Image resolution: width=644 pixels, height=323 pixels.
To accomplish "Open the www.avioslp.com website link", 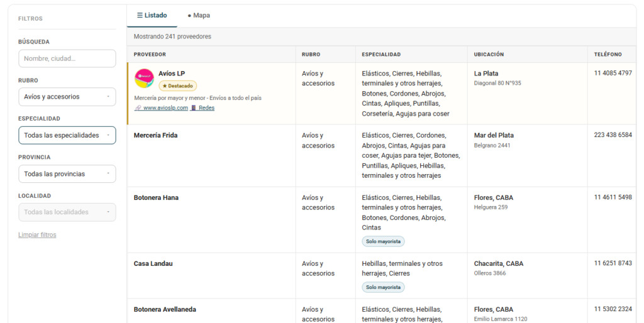I will point(165,108).
